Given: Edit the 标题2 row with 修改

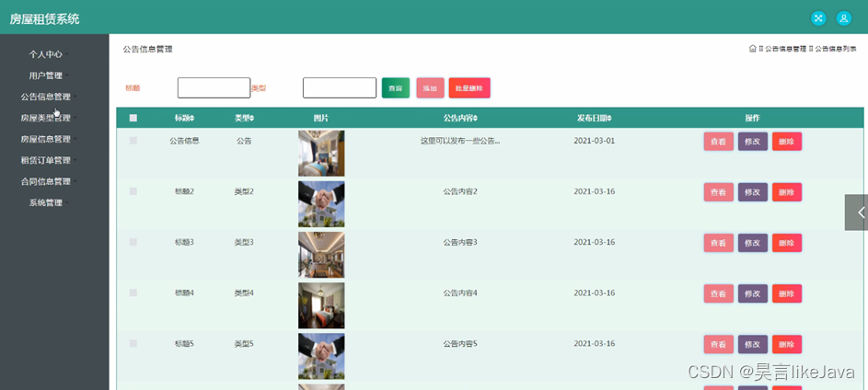Looking at the screenshot, I should pos(753,192).
